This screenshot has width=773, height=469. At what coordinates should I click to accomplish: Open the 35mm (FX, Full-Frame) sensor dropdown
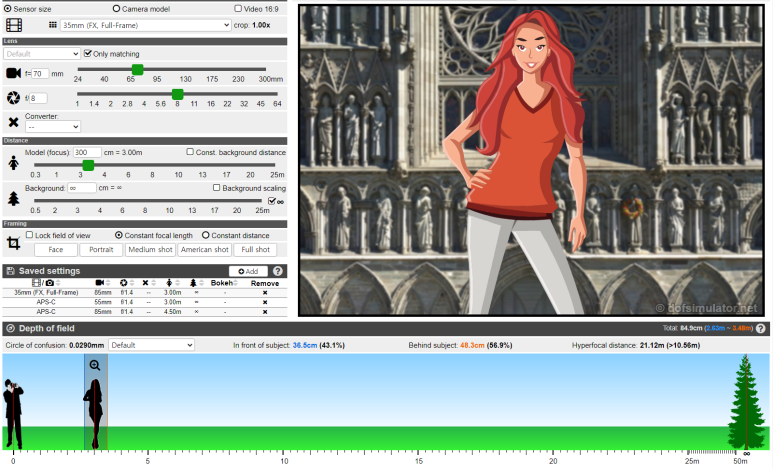[145, 25]
